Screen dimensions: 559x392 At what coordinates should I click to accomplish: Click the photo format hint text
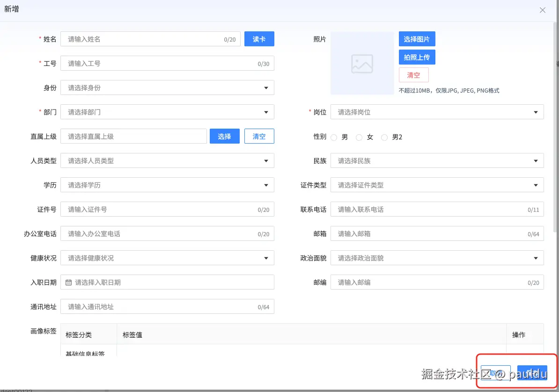pyautogui.click(x=449, y=91)
